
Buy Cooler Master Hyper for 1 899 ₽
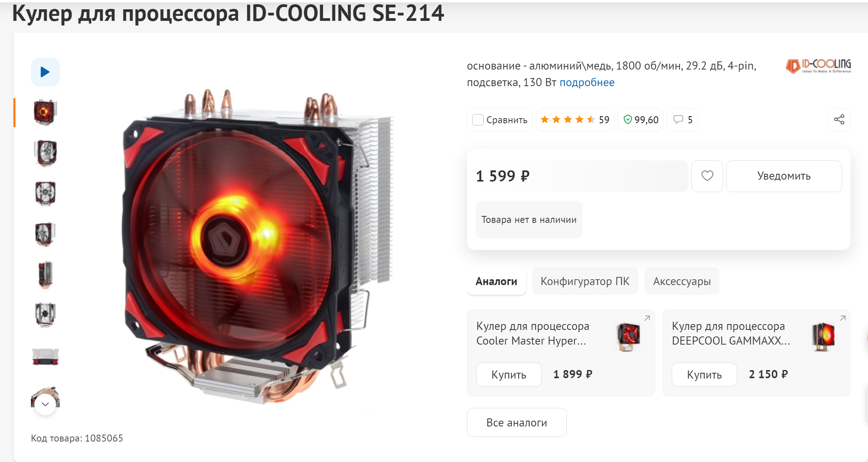pyautogui.click(x=509, y=374)
